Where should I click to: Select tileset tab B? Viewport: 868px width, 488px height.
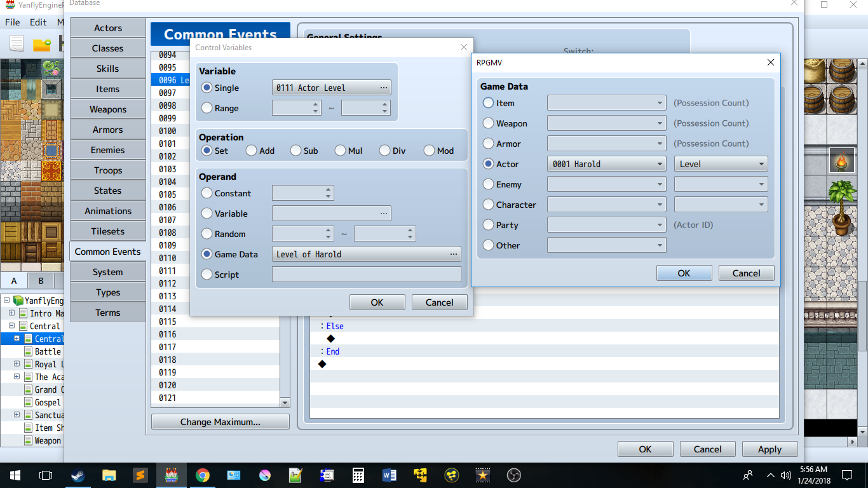pyautogui.click(x=41, y=281)
